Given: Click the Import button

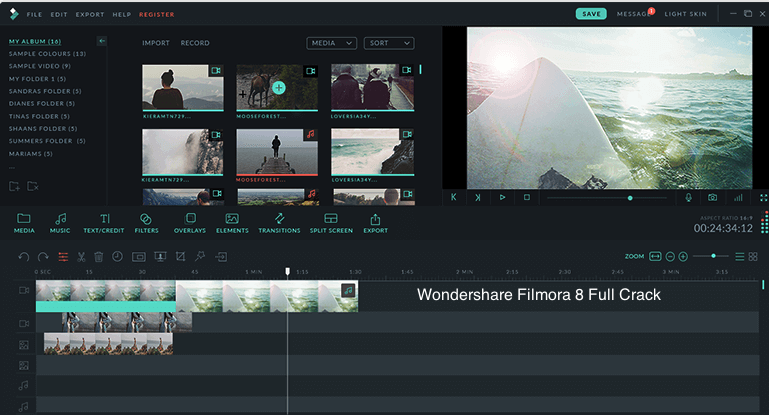Looking at the screenshot, I should pyautogui.click(x=156, y=43).
